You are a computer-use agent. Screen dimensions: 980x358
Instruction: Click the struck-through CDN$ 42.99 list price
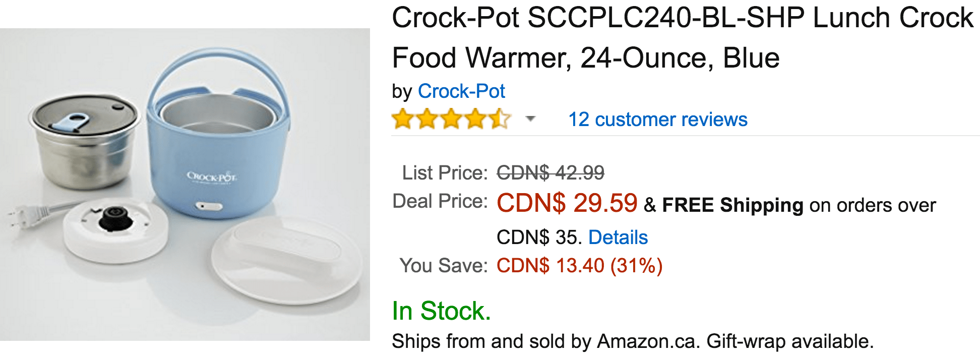click(550, 173)
